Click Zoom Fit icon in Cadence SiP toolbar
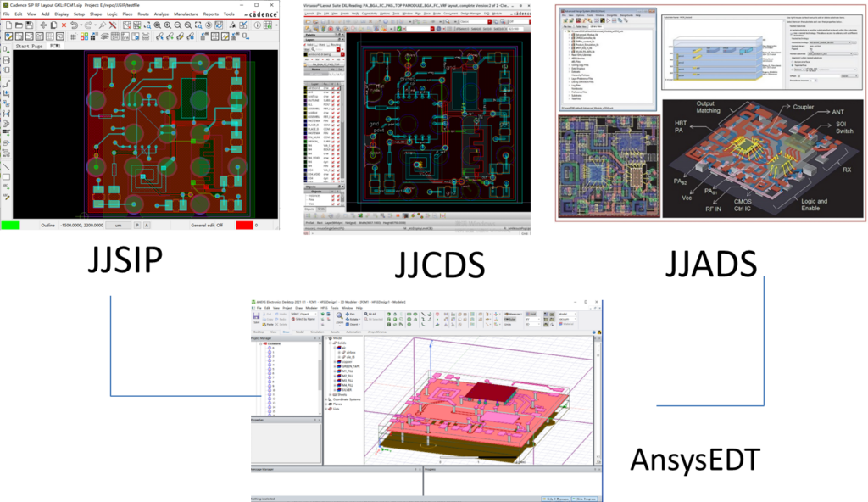The width and height of the screenshot is (868, 502). 157,25
